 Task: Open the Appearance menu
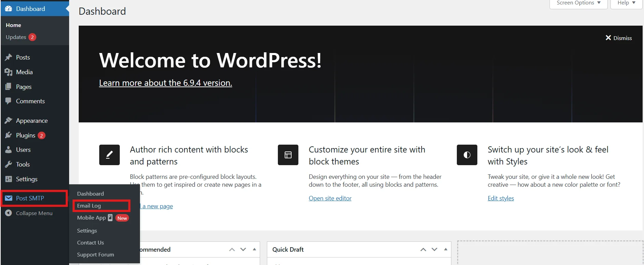(35, 121)
